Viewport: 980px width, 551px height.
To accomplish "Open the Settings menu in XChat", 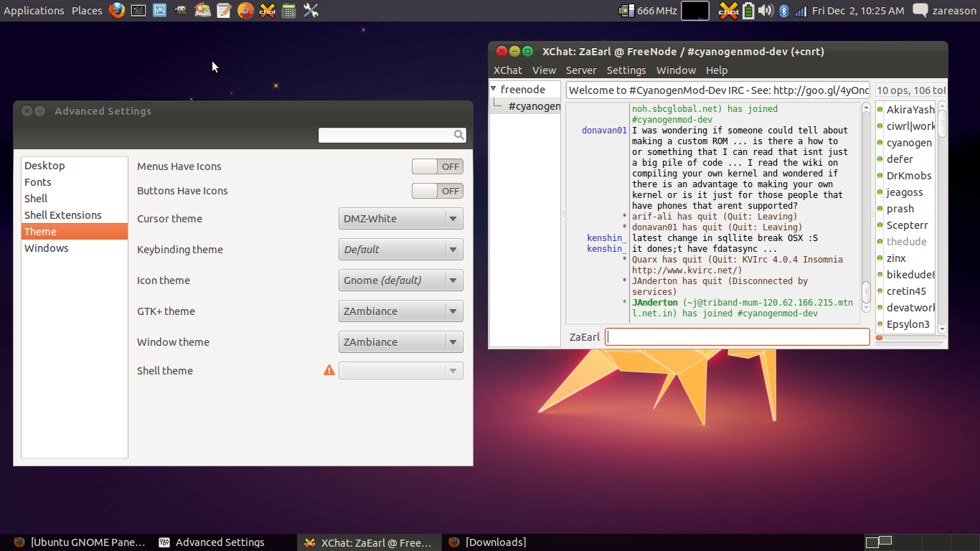I will [626, 70].
